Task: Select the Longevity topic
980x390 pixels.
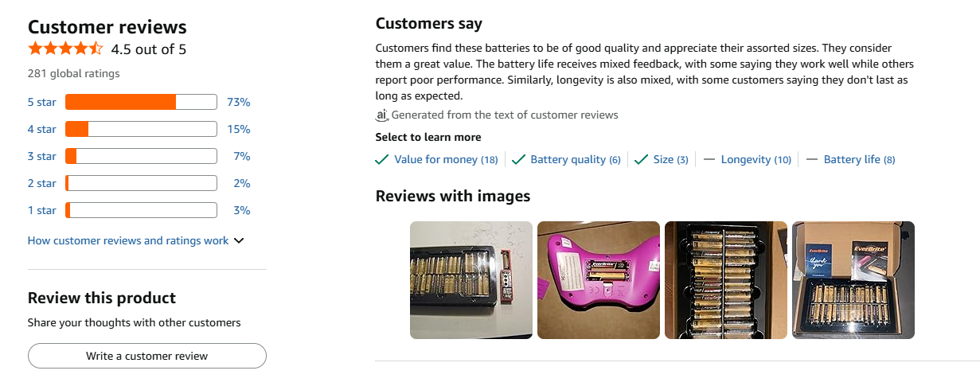Action: pyautogui.click(x=755, y=159)
